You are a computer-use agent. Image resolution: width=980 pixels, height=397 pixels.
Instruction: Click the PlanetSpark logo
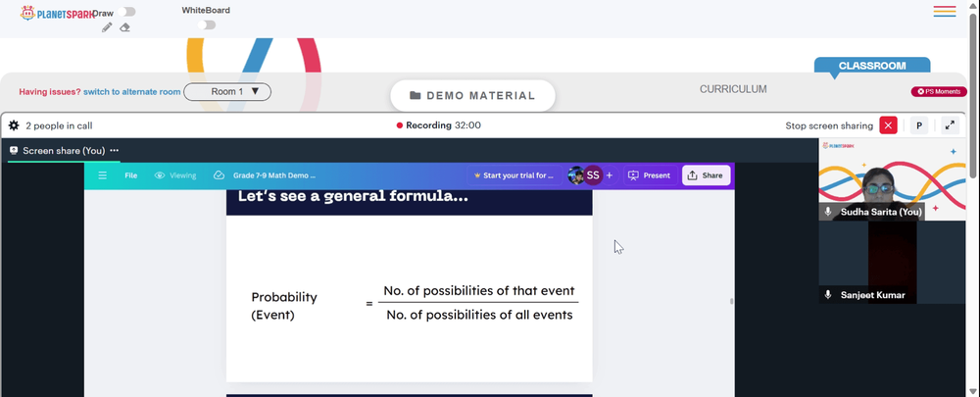(x=57, y=13)
